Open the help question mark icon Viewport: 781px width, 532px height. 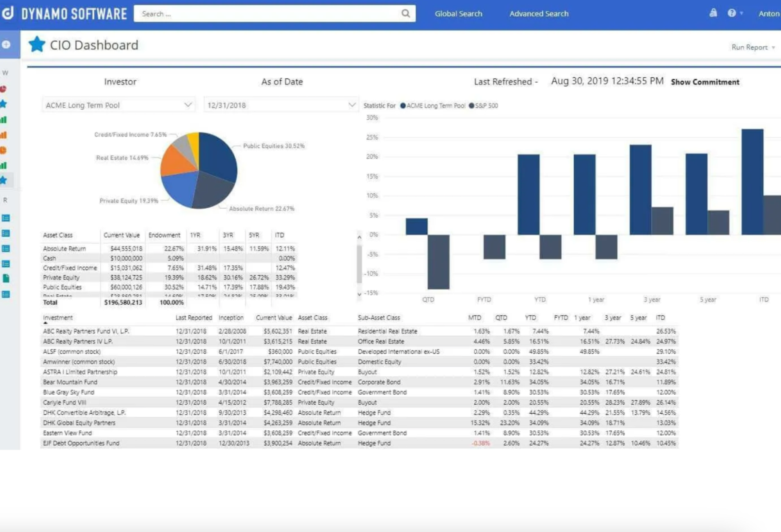pyautogui.click(x=732, y=13)
